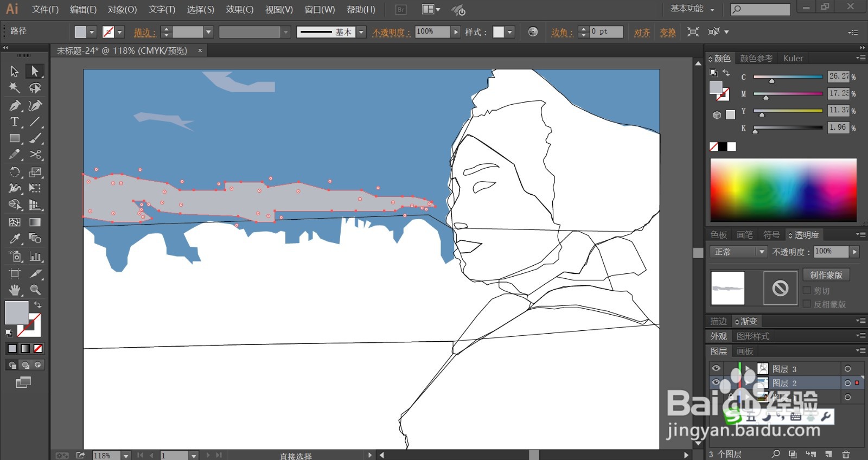The image size is (868, 460).
Task: Select the Eyedropper tool
Action: pyautogui.click(x=15, y=239)
